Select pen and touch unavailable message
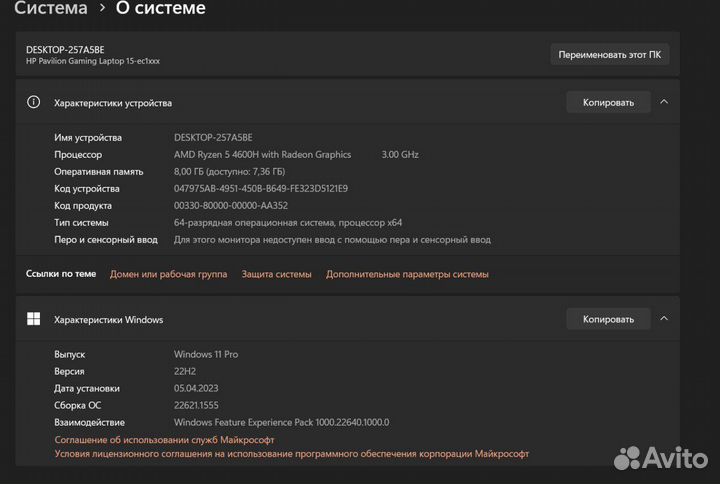720x484 pixels. pos(332,240)
